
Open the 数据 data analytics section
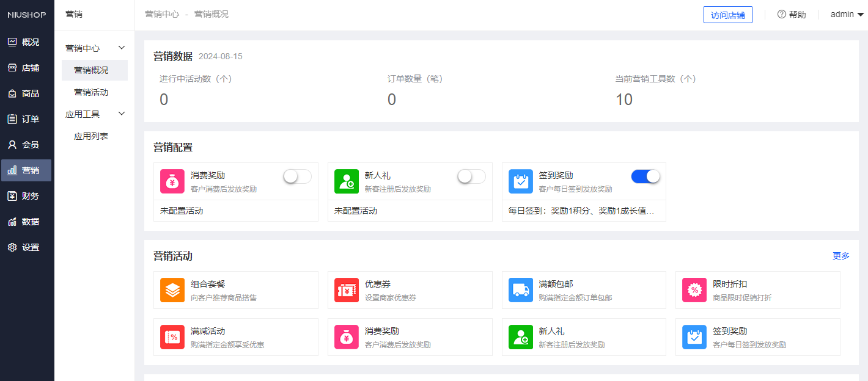pos(26,221)
